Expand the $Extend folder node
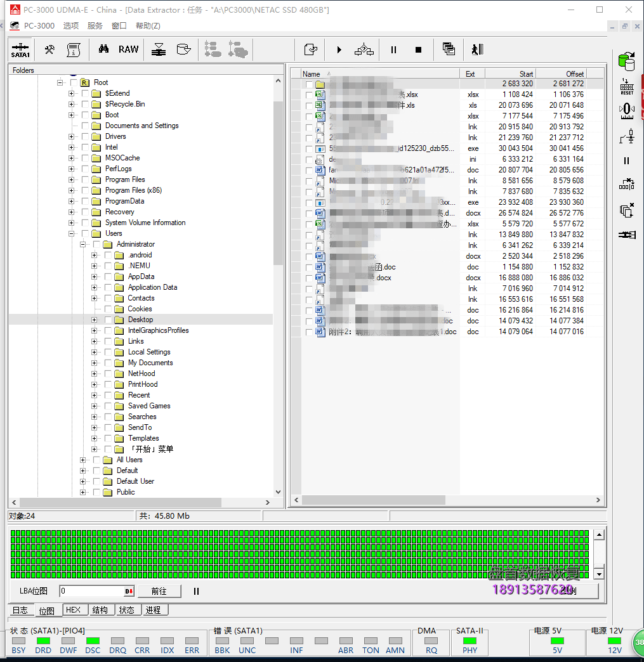 point(72,93)
